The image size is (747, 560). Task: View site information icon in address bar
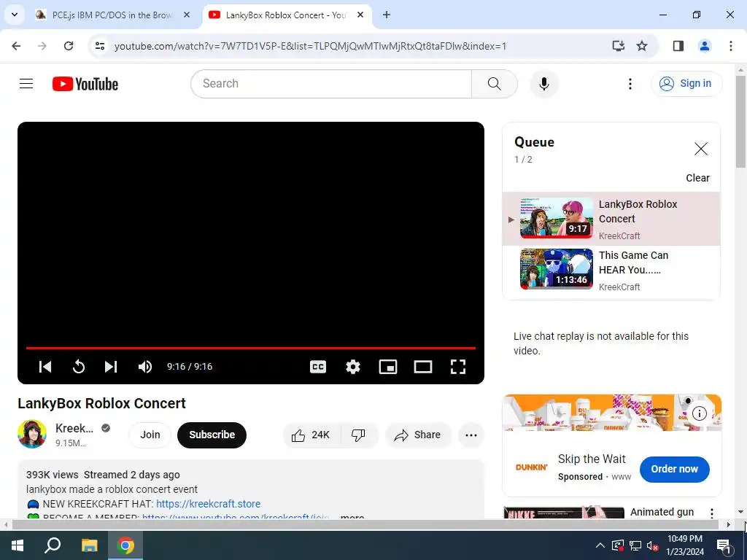pos(100,46)
